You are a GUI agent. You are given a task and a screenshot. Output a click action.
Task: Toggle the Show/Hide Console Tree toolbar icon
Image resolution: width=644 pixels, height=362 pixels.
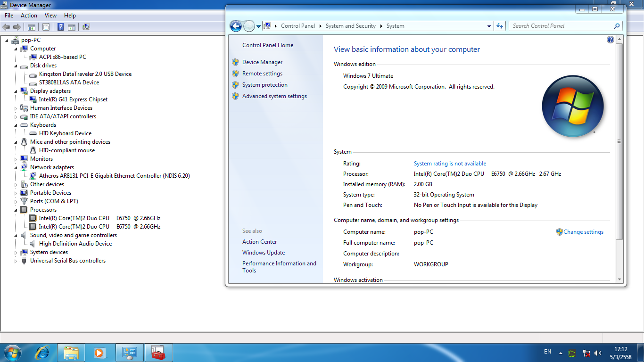[32, 27]
